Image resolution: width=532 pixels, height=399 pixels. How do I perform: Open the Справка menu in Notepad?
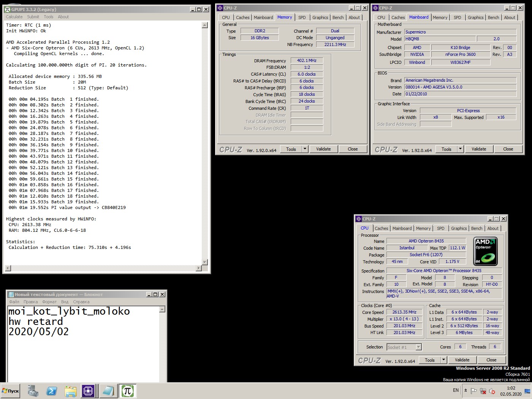pos(81,302)
